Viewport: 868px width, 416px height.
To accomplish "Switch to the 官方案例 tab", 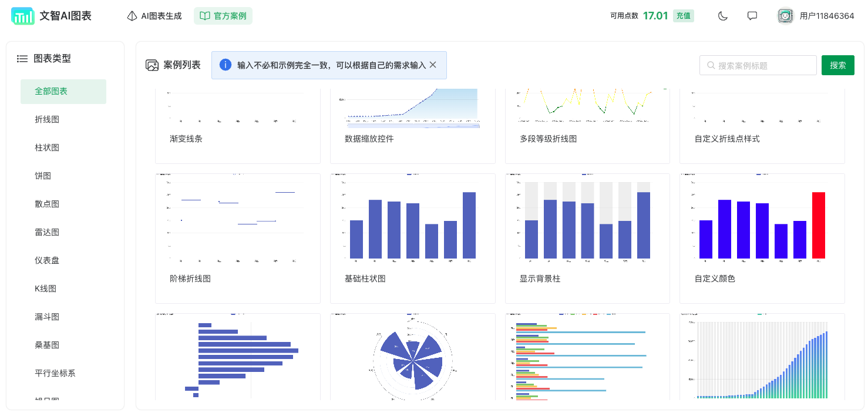I will pyautogui.click(x=223, y=16).
